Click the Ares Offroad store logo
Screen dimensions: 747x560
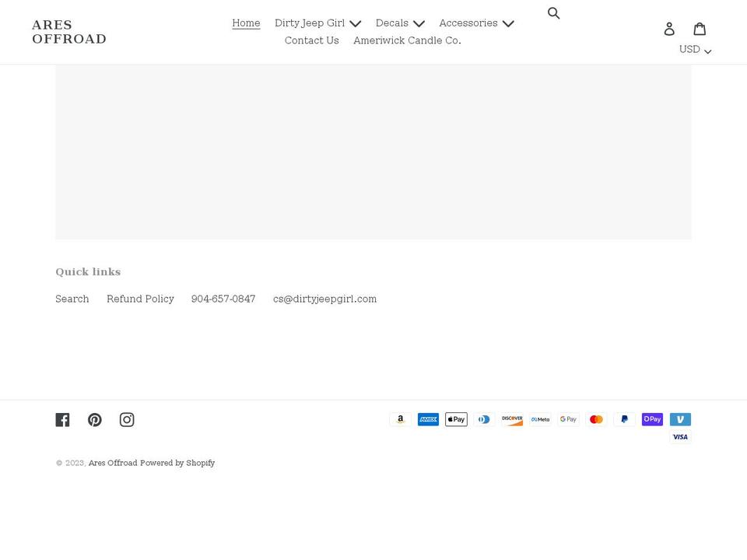point(69,32)
